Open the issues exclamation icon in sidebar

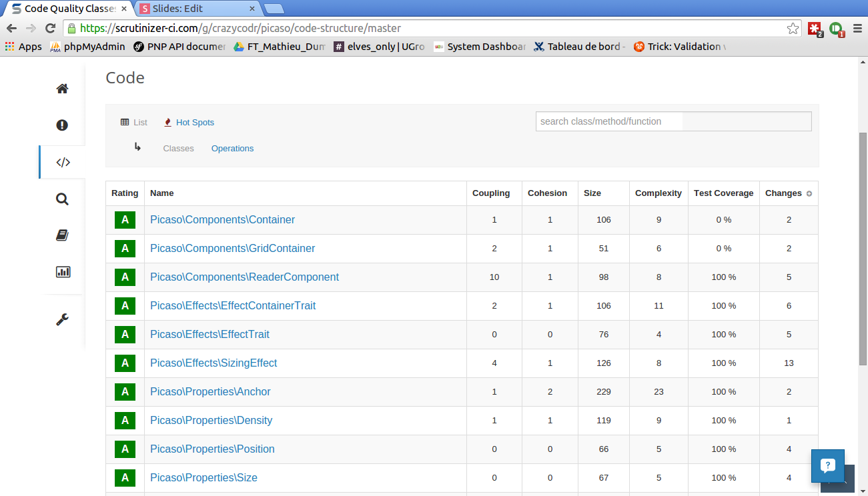62,125
